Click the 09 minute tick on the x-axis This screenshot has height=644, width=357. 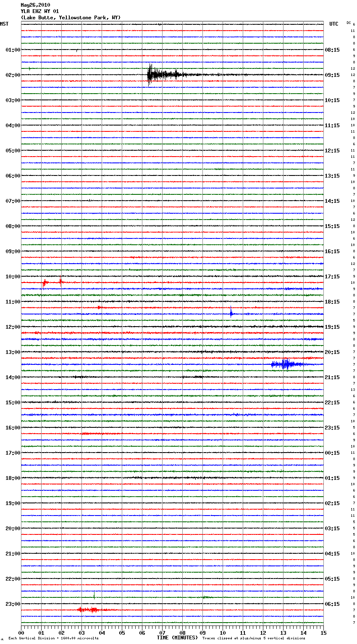point(202,633)
